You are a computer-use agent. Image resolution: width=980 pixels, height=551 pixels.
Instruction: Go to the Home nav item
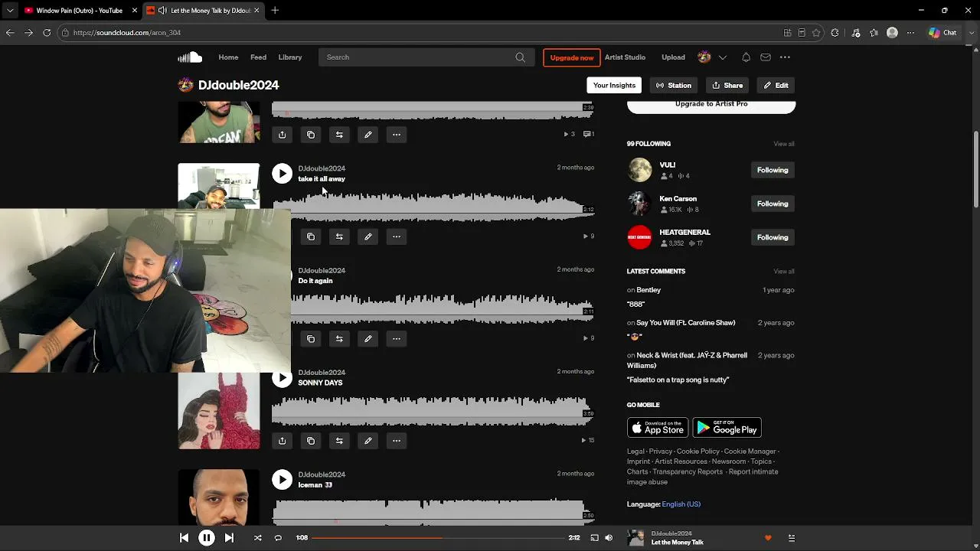click(228, 57)
